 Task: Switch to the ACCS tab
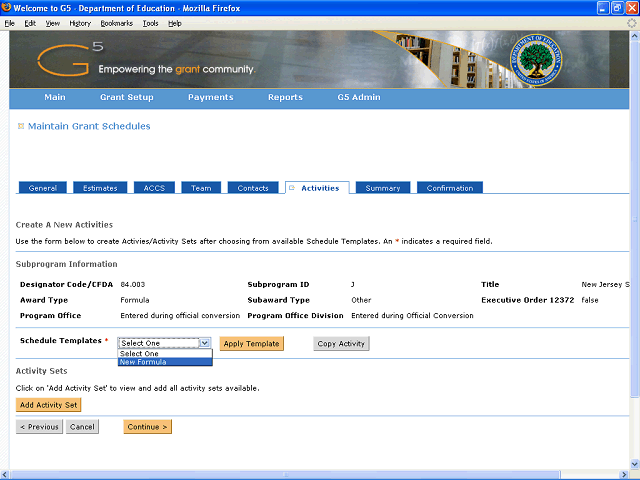(x=154, y=188)
